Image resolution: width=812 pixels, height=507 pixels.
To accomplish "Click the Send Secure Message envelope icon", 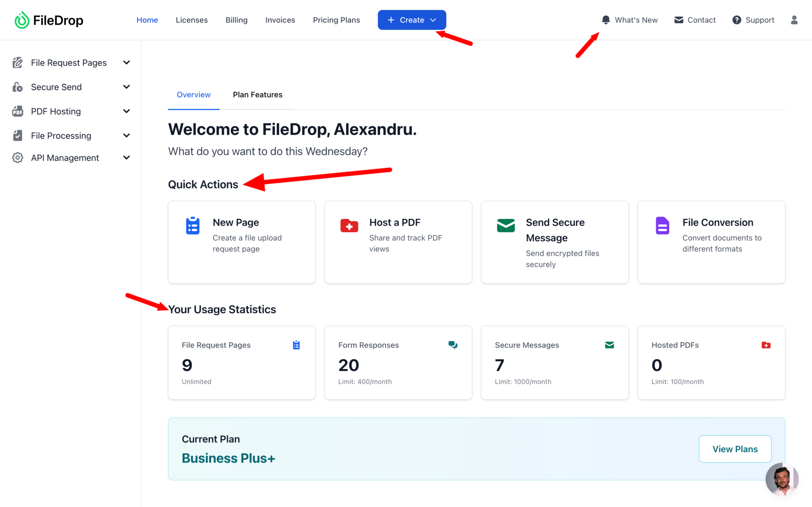I will 506,225.
